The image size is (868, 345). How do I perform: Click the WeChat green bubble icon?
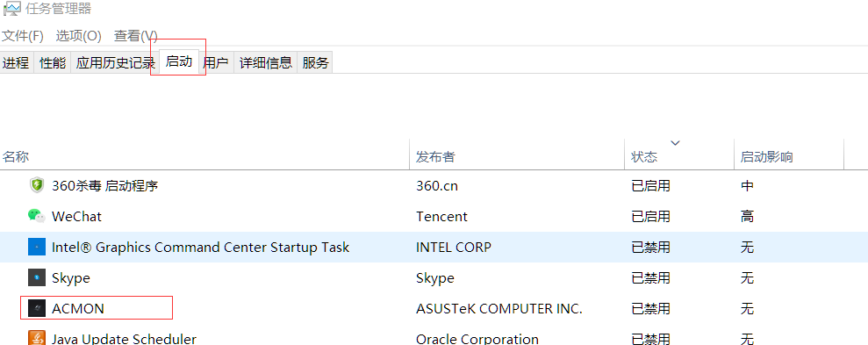pyautogui.click(x=37, y=216)
